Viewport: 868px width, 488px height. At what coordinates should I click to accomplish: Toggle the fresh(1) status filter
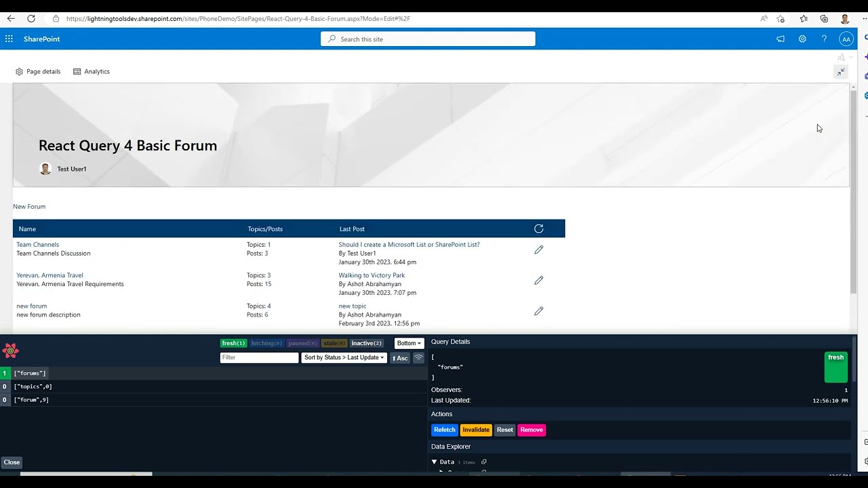point(233,343)
